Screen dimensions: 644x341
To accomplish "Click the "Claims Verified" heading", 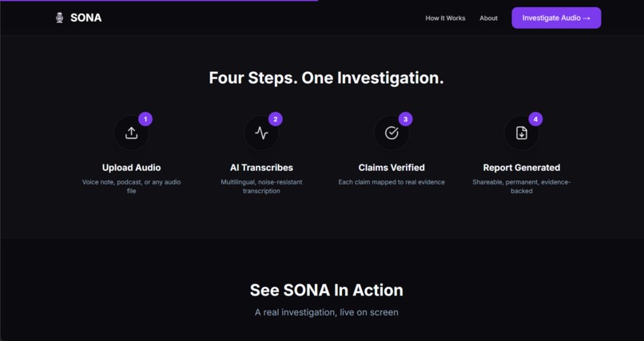I will pyautogui.click(x=392, y=168).
